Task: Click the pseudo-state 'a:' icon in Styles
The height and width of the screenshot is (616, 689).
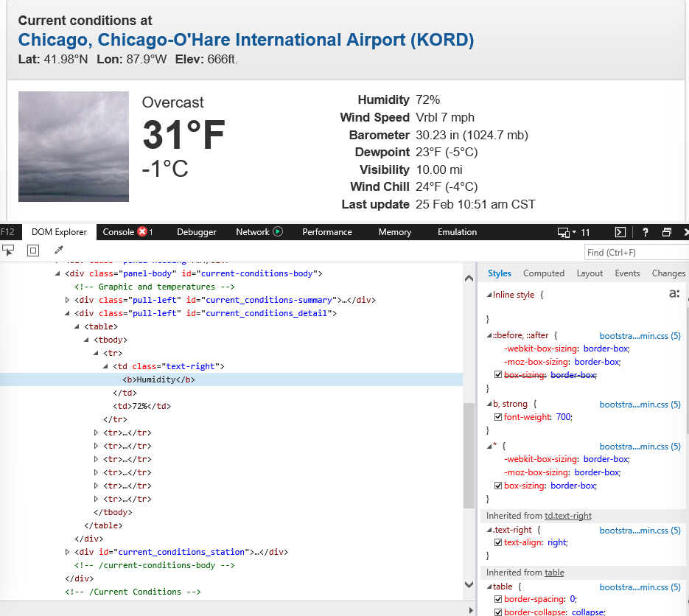Action: (x=674, y=293)
